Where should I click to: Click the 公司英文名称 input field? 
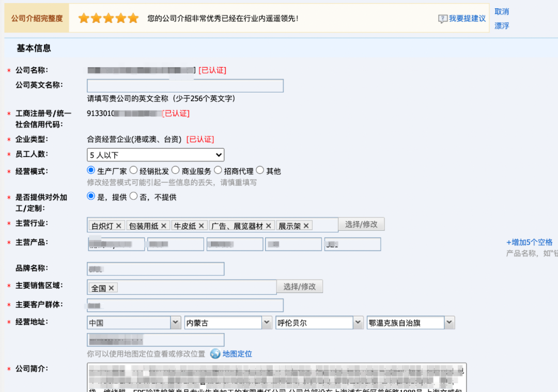[185, 86]
